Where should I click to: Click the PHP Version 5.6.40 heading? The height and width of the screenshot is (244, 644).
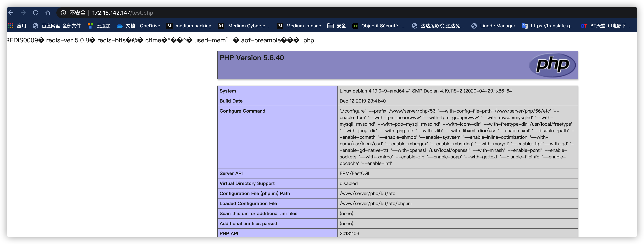point(252,58)
